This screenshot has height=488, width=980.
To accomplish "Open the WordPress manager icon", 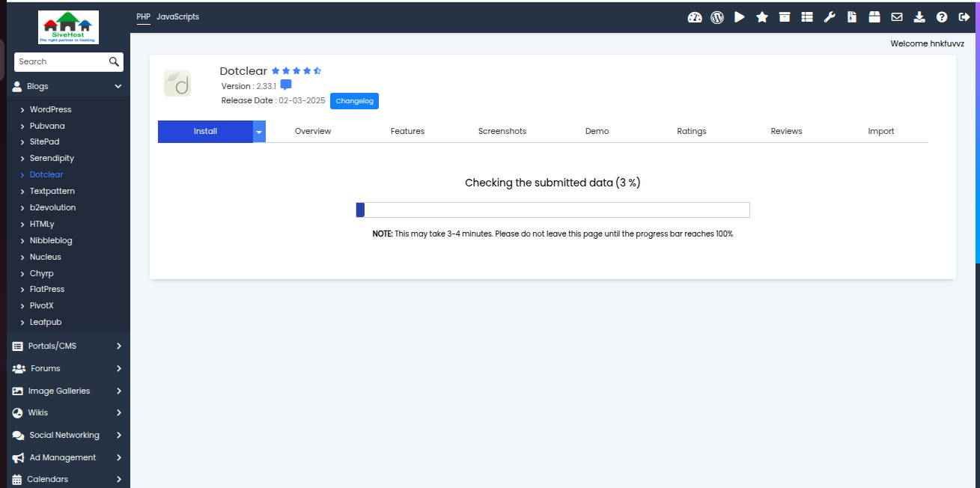I will pyautogui.click(x=717, y=17).
